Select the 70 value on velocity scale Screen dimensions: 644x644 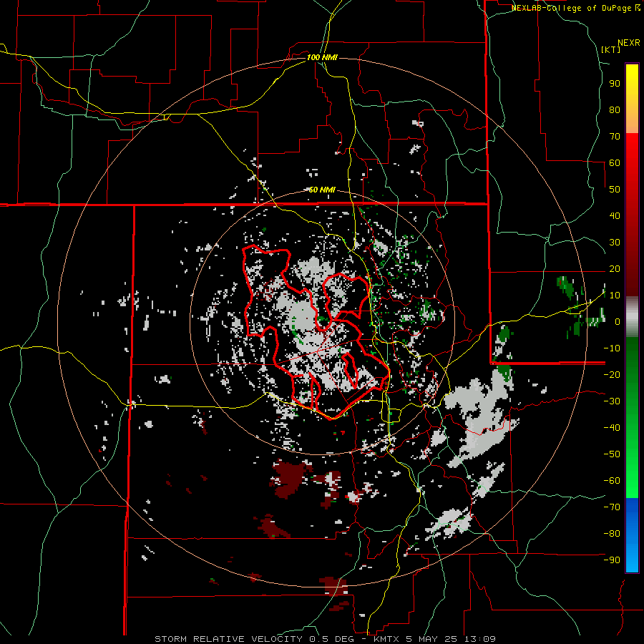pos(615,137)
